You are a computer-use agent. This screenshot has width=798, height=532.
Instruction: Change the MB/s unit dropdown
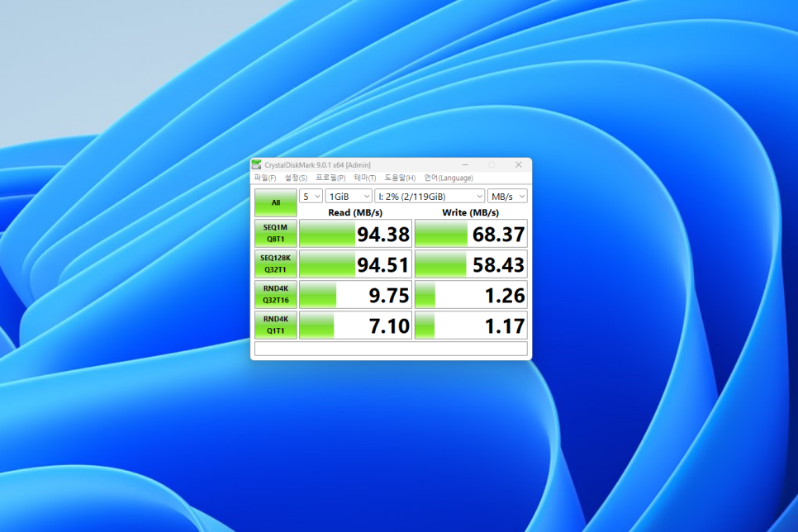[506, 197]
